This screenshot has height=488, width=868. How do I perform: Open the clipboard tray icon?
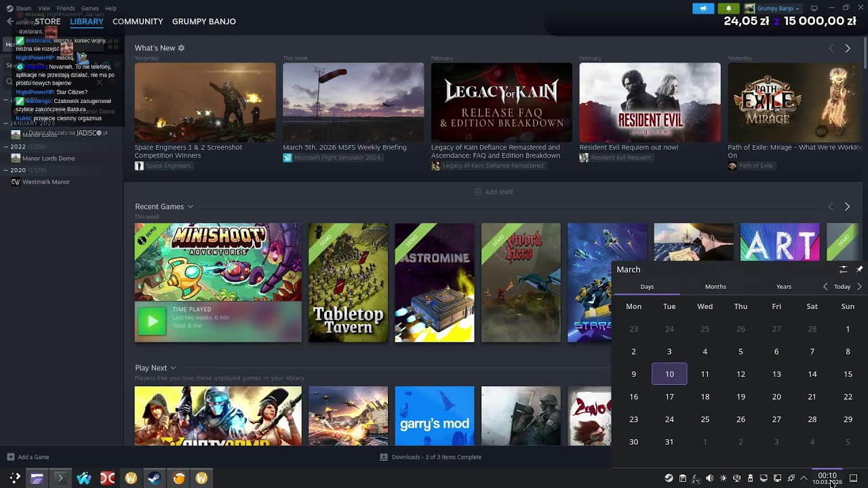tap(682, 478)
